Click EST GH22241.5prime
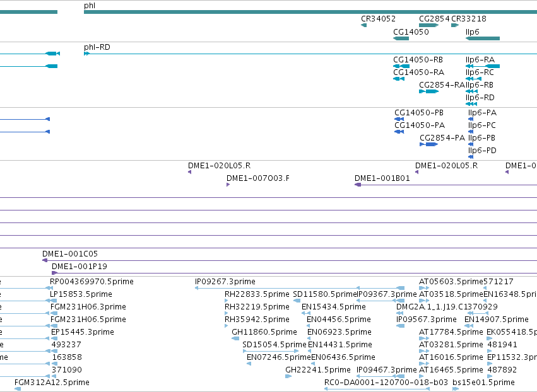537x392 pixels. [318, 370]
